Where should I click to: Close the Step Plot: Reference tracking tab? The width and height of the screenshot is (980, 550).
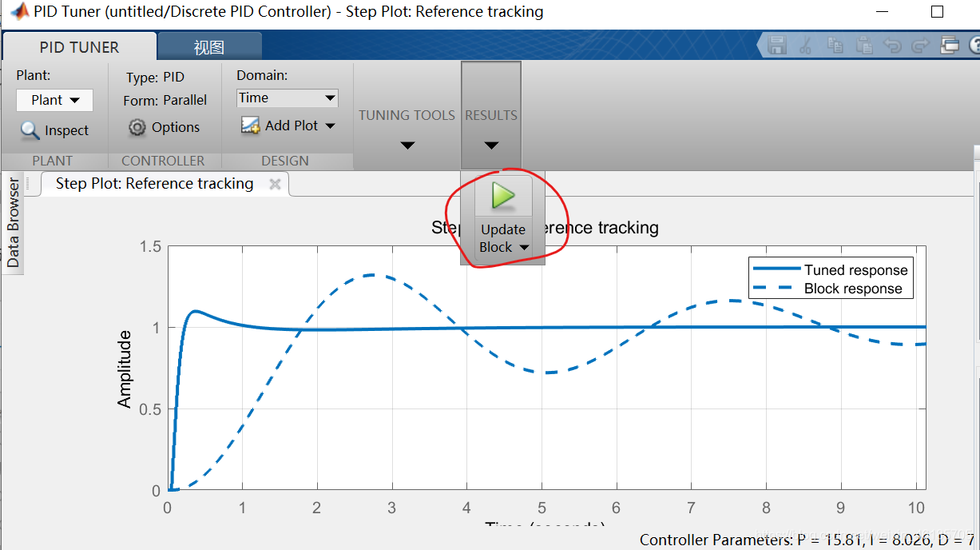pyautogui.click(x=275, y=184)
